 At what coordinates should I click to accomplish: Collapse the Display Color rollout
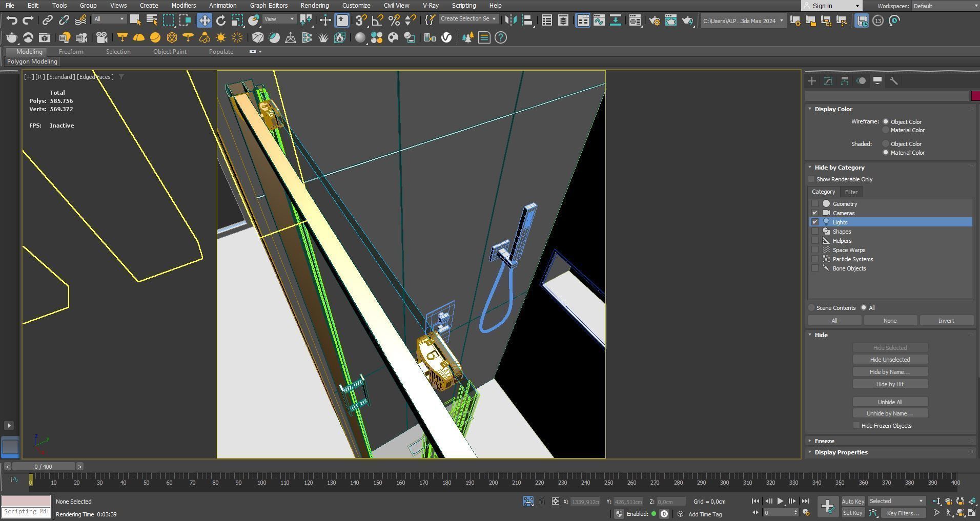click(834, 109)
